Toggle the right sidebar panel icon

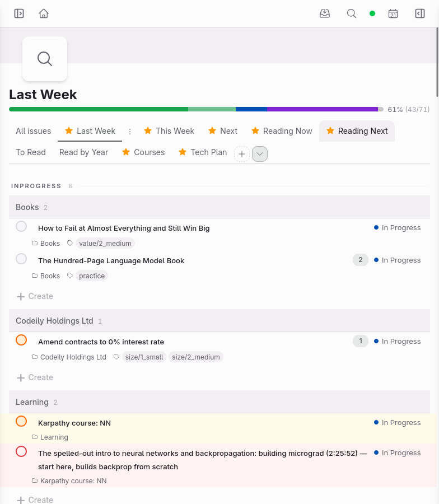coord(420,13)
